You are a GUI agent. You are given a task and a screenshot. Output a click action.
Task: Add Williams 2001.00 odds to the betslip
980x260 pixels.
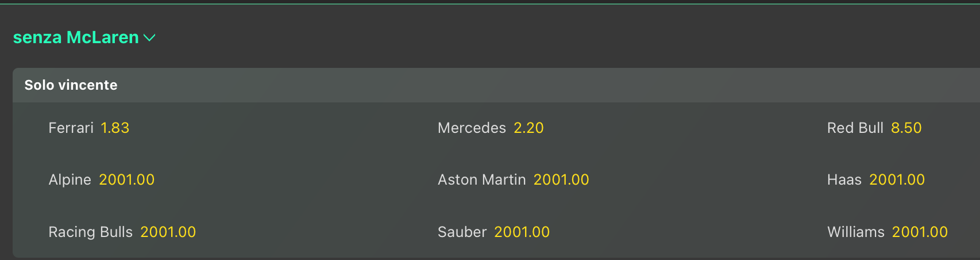pos(920,232)
